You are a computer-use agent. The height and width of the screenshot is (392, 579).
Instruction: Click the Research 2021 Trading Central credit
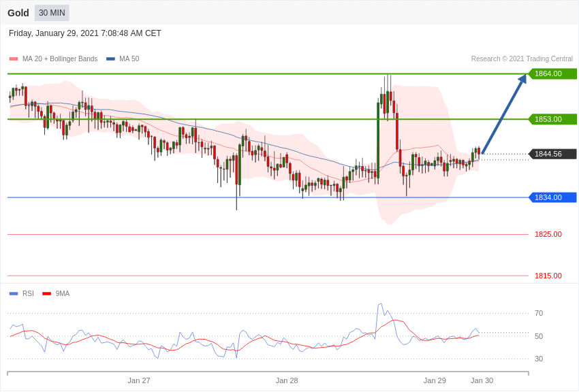click(522, 59)
